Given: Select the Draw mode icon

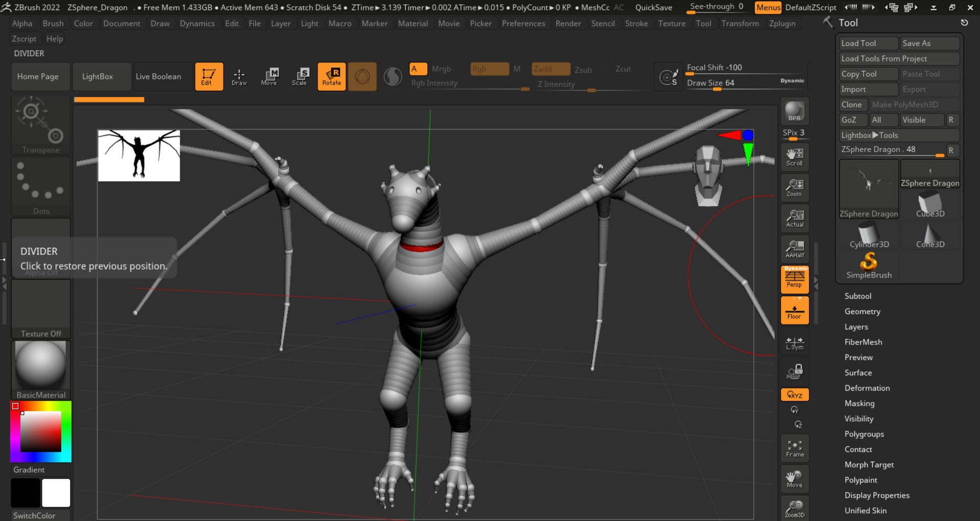Looking at the screenshot, I should click(239, 77).
